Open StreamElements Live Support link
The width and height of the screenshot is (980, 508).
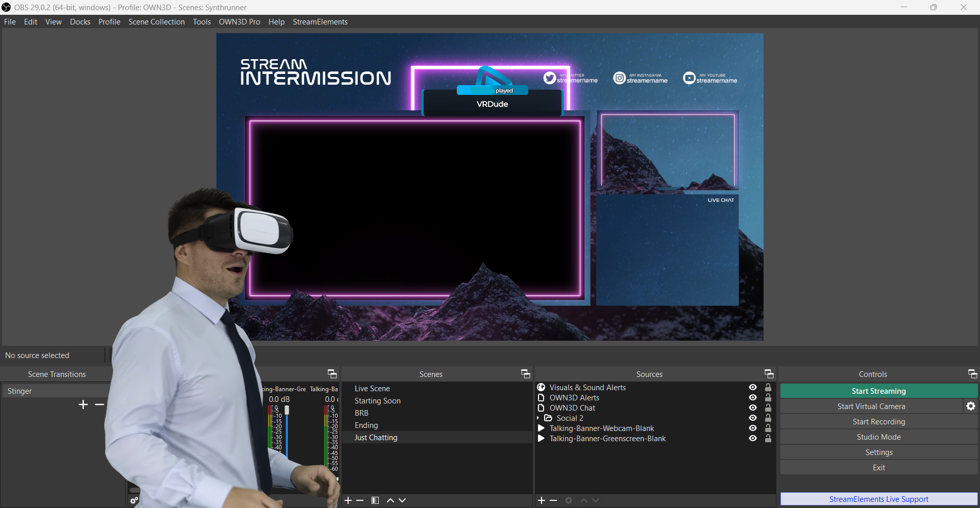(879, 499)
